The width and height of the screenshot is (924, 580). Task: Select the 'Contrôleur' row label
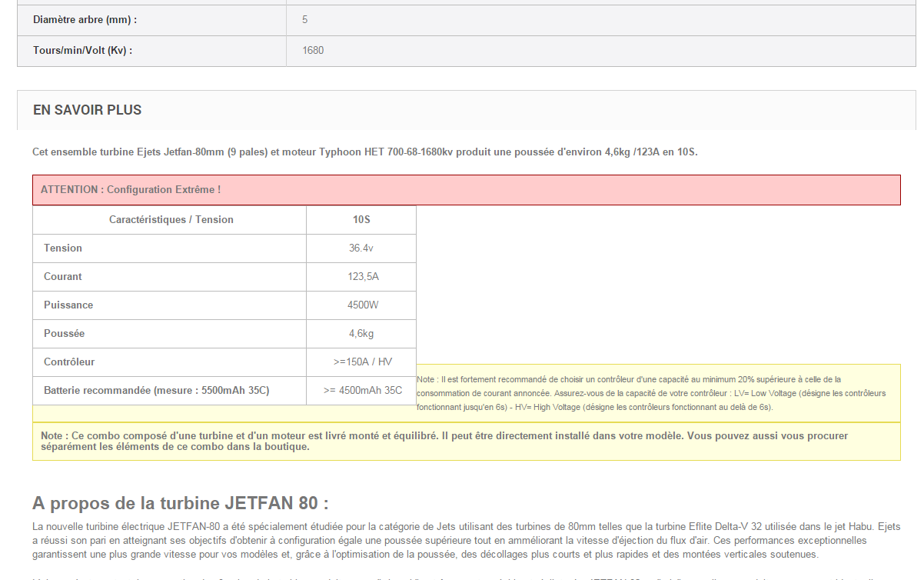point(69,362)
